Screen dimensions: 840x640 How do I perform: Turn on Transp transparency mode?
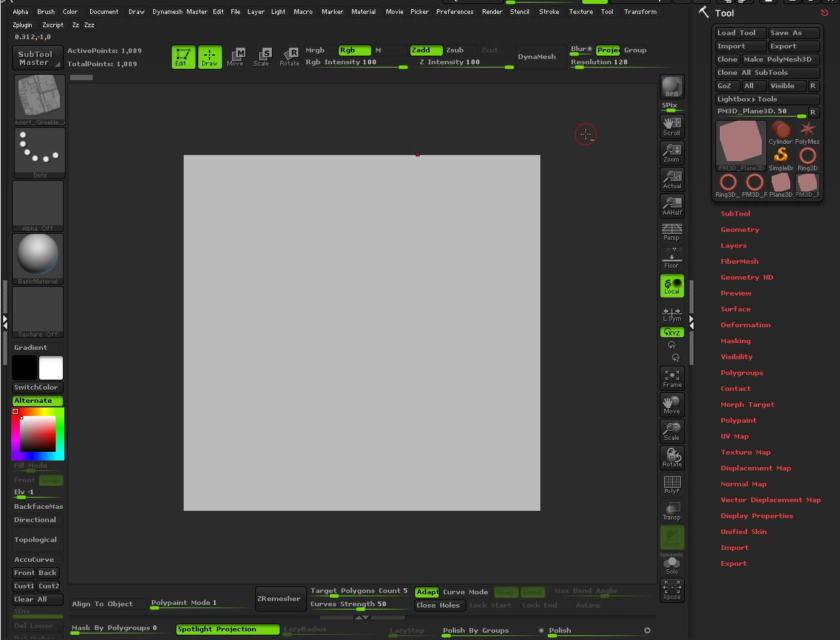672,511
